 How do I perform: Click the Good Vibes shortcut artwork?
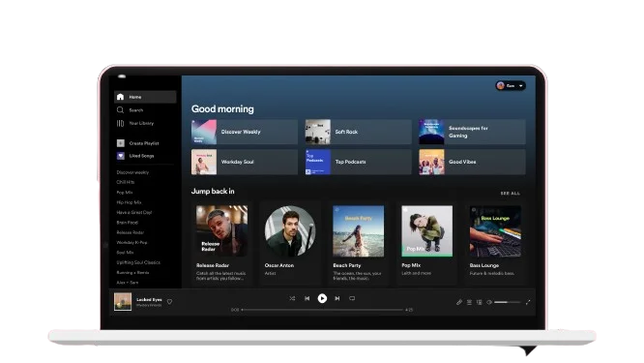[431, 162]
